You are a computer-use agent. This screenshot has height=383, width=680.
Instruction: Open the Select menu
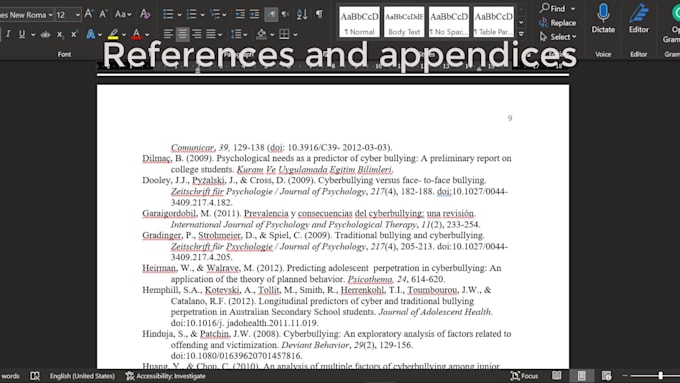pos(558,37)
